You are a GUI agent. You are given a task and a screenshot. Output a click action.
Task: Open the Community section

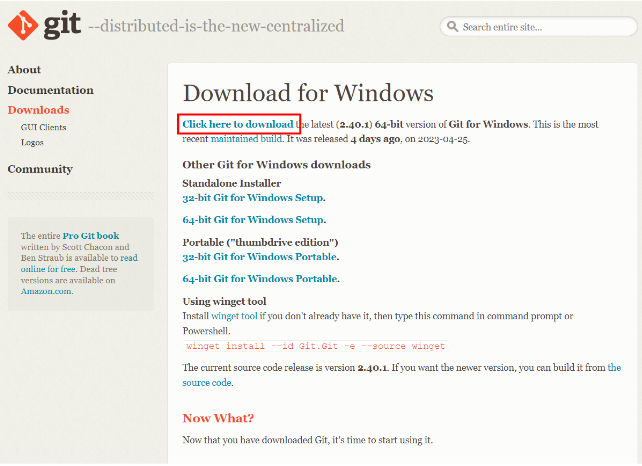40,169
